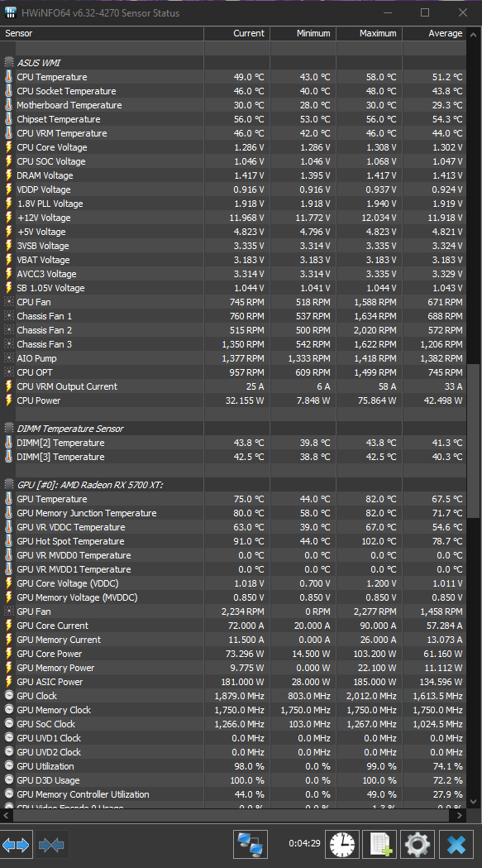The image size is (482, 868).
Task: Click the vertical scrollbar thumb
Action: (x=474, y=441)
